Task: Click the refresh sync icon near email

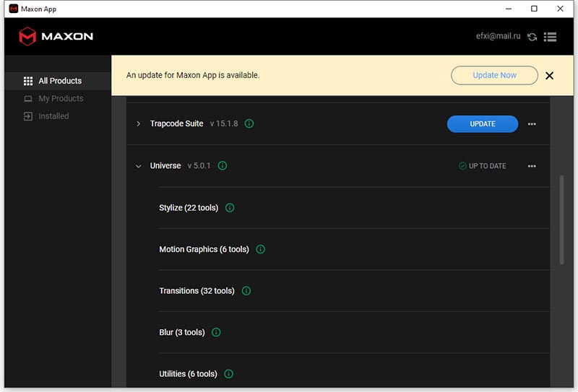Action: tap(532, 37)
